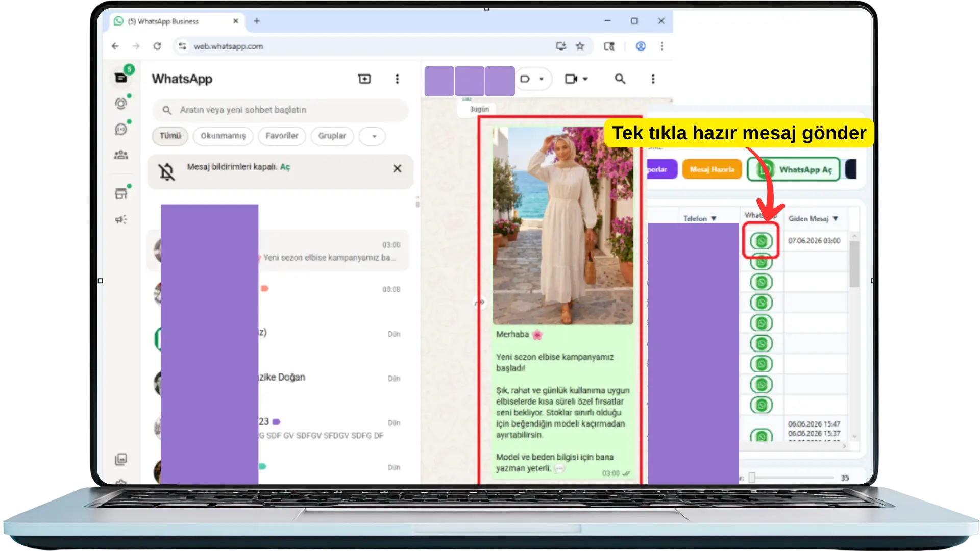Image resolution: width=980 pixels, height=551 pixels.
Task: Click the label tag icon in chat header
Action: (525, 79)
